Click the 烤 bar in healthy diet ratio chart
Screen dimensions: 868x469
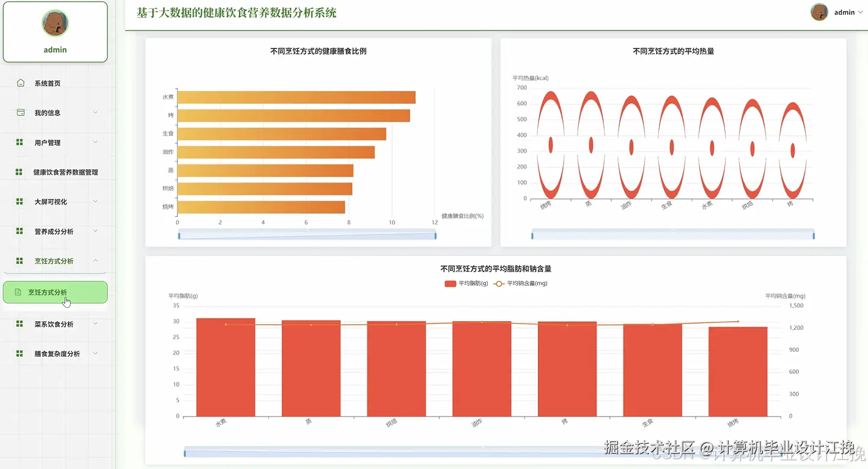click(x=294, y=115)
